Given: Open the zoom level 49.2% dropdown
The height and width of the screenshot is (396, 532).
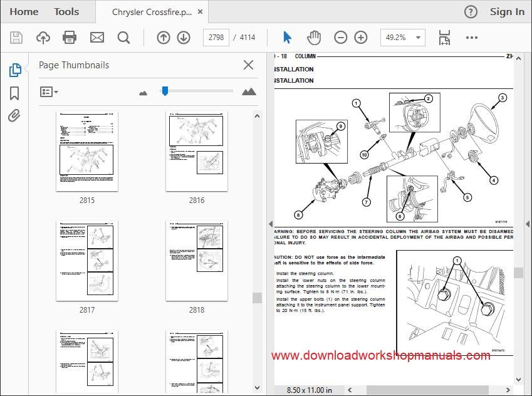Looking at the screenshot, I should click(403, 38).
